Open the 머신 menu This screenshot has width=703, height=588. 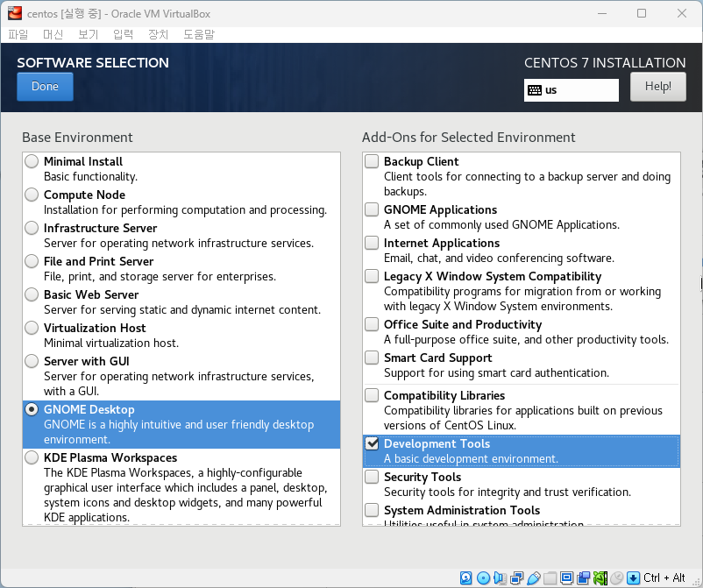pos(53,34)
